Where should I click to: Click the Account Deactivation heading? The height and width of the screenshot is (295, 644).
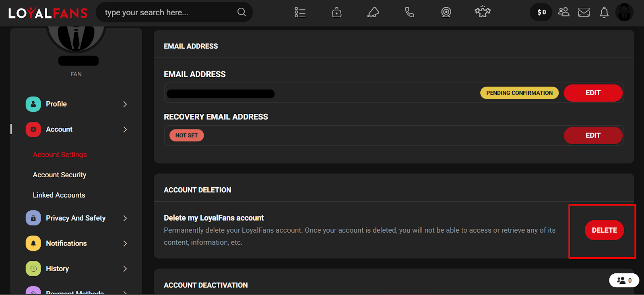coord(206,285)
